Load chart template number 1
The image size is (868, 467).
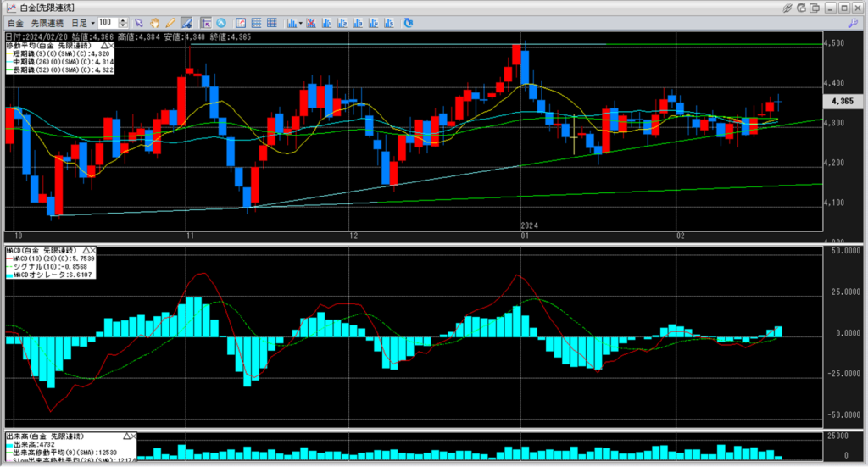coord(326,23)
